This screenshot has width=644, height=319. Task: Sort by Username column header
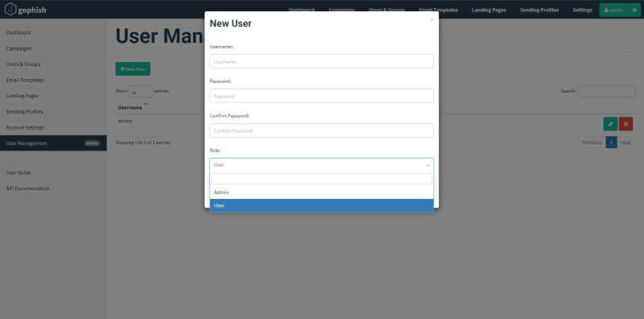coord(130,107)
